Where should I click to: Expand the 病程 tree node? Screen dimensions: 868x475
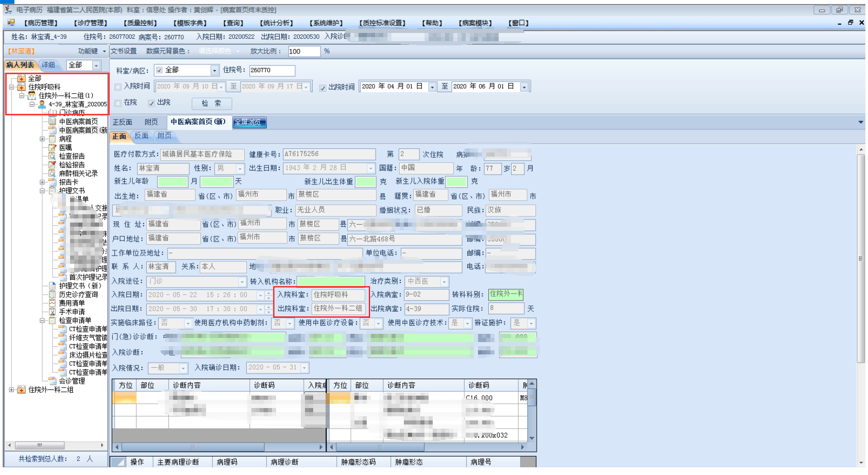43,139
